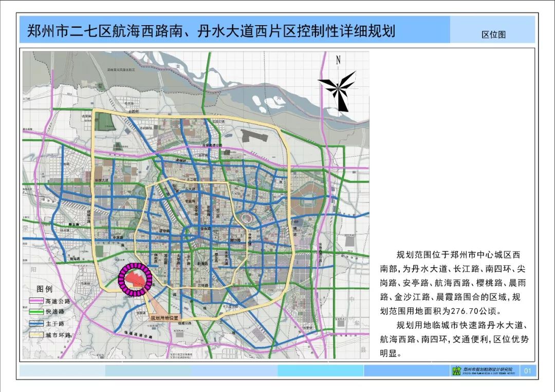Screen dimensions: 555x392
Task: Click the north arrow compass rose
Action: tap(338, 90)
